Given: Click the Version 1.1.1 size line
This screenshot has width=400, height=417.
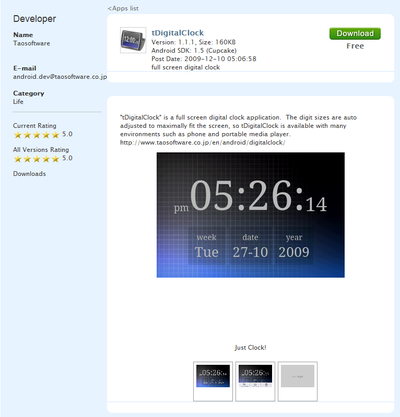Looking at the screenshot, I should [193, 42].
